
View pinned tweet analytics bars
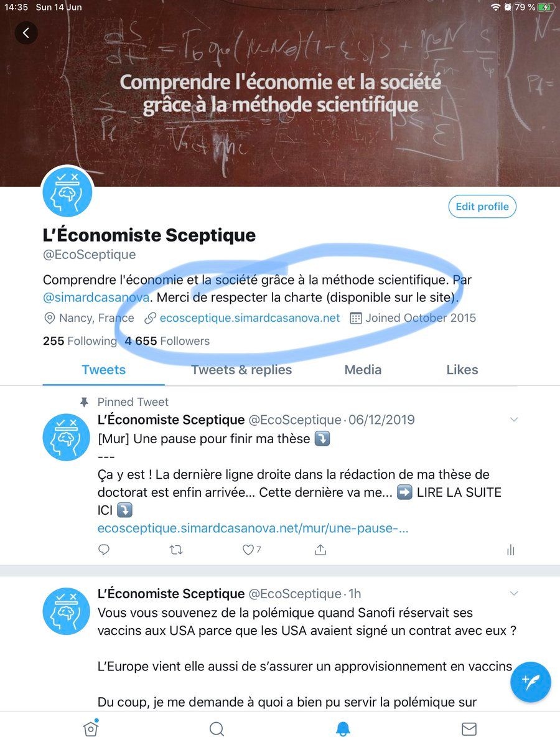(511, 550)
